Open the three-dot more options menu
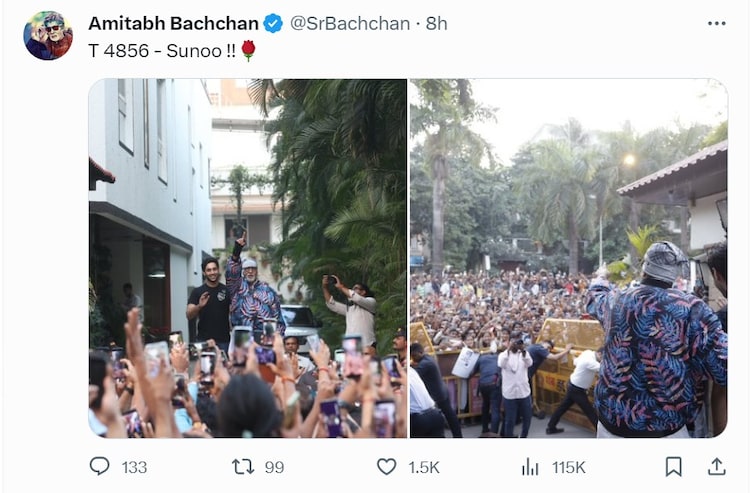 (717, 23)
